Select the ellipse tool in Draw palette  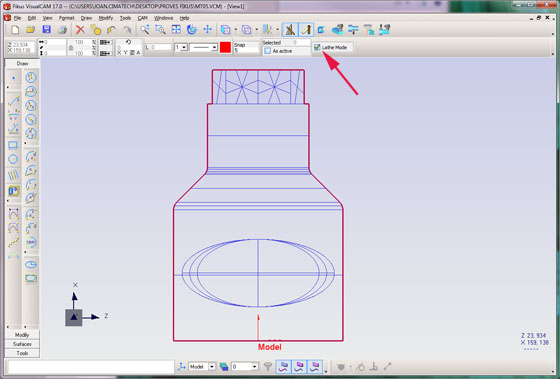click(31, 264)
